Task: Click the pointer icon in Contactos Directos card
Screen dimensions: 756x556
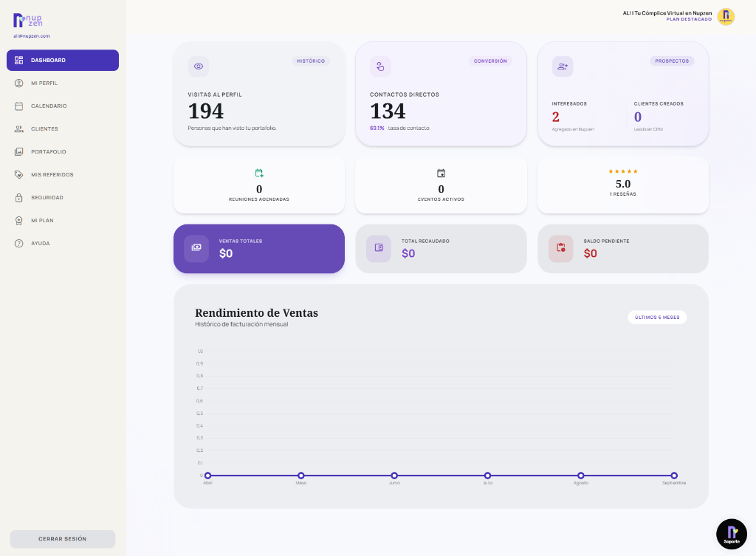Action: click(380, 66)
